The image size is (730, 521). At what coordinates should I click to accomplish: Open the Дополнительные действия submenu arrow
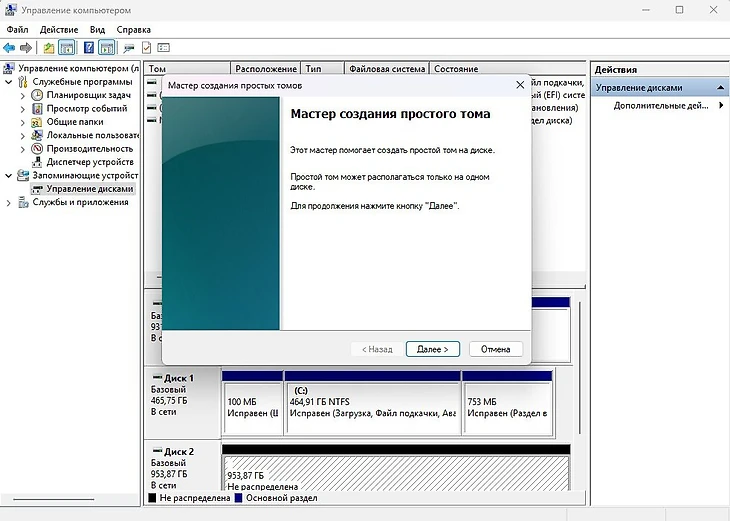click(721, 105)
